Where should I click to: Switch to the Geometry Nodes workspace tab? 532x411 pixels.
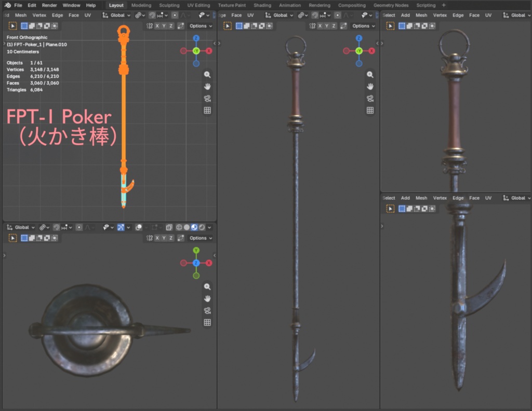[391, 5]
